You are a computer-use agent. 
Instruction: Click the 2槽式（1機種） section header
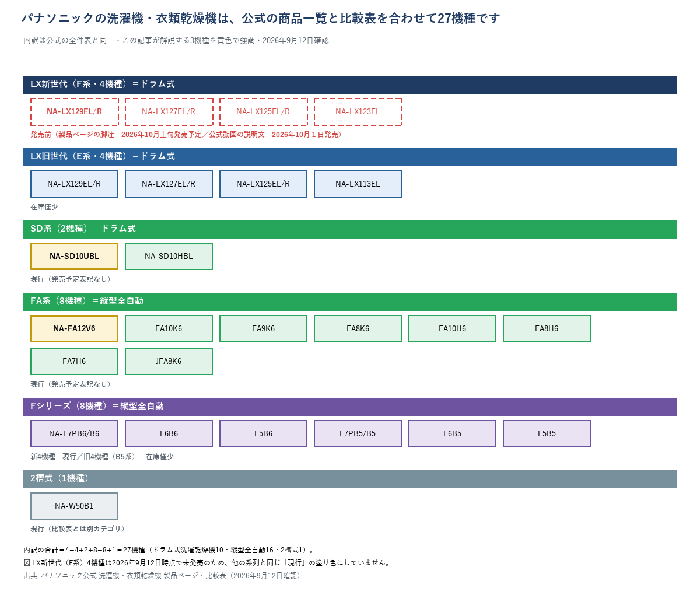[350, 479]
